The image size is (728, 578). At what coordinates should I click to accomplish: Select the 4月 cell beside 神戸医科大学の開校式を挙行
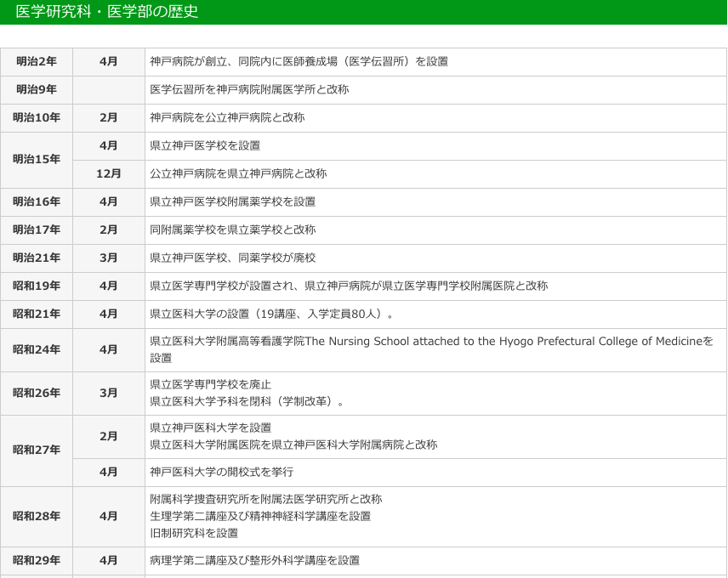(109, 473)
